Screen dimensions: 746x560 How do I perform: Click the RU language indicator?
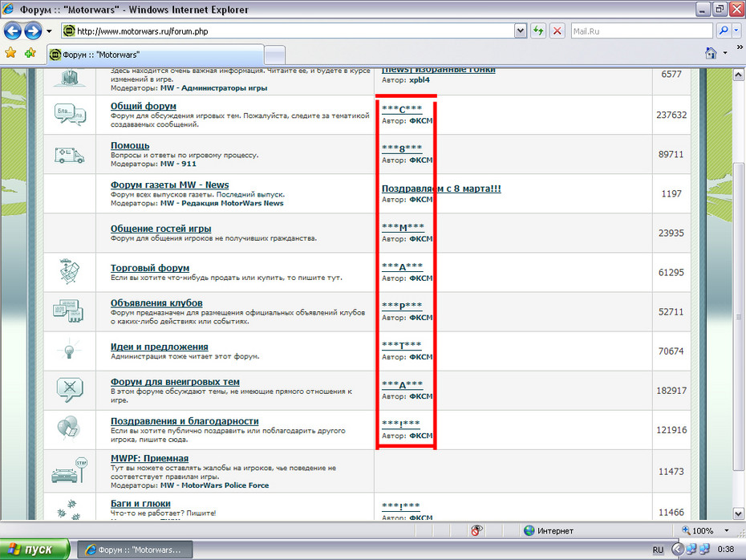pos(658,550)
